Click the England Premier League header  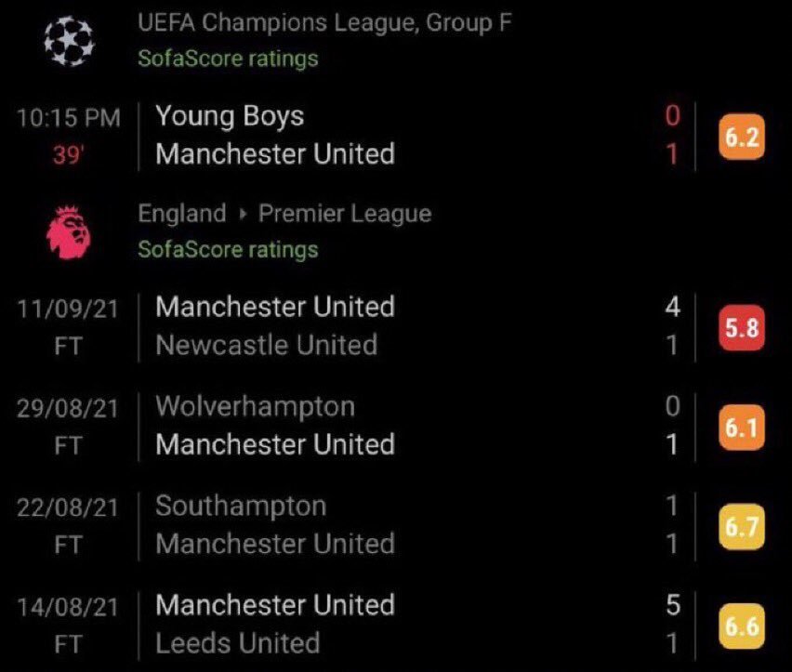point(284,214)
